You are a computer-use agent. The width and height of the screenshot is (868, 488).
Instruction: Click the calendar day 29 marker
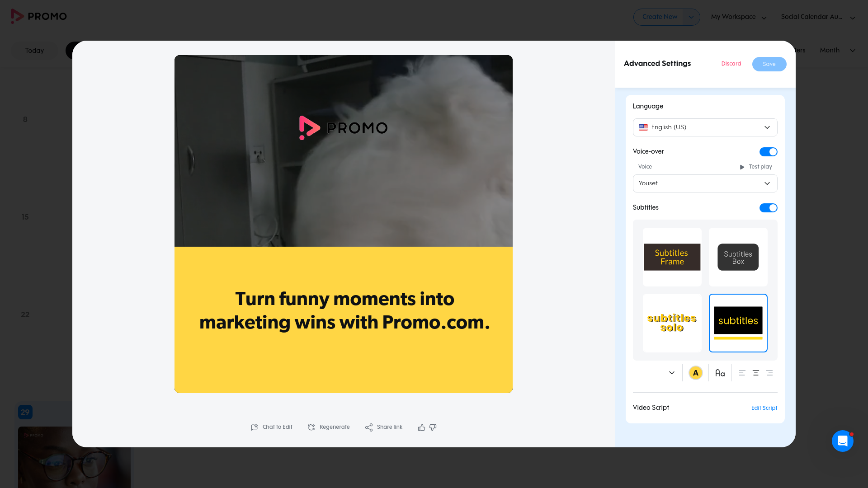[25, 412]
